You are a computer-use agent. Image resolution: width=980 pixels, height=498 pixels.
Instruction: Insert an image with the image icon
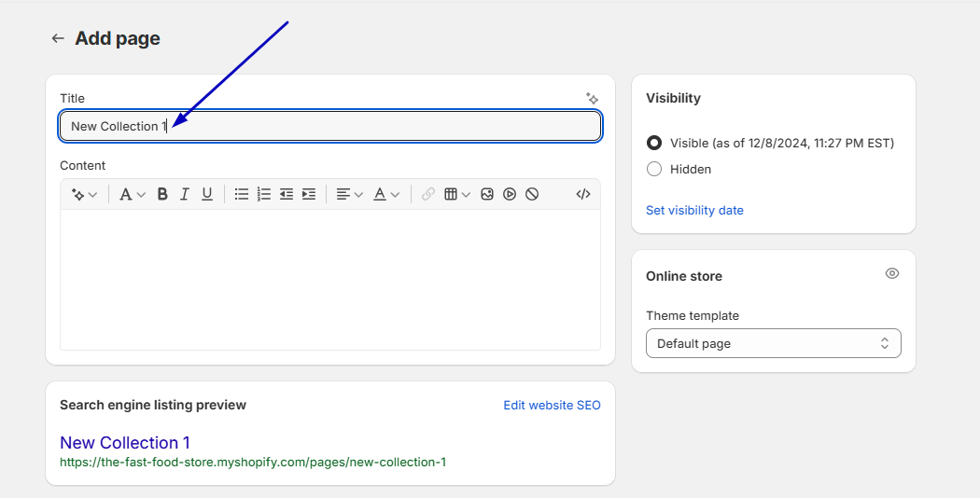click(487, 194)
